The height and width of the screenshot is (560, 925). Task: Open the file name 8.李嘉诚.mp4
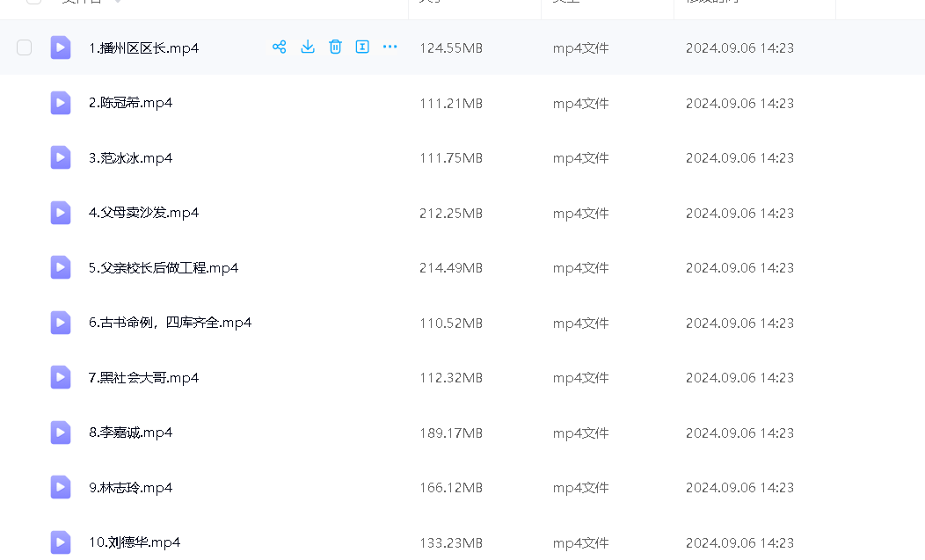[130, 433]
